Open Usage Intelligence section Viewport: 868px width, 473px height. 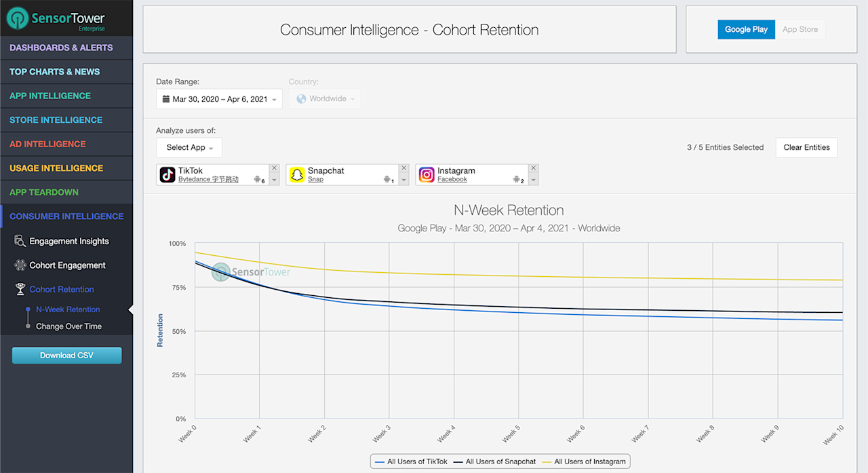[x=66, y=168]
